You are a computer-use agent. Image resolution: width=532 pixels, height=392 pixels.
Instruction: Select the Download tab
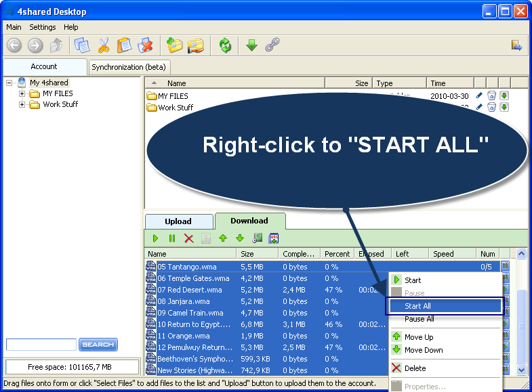[x=249, y=221]
